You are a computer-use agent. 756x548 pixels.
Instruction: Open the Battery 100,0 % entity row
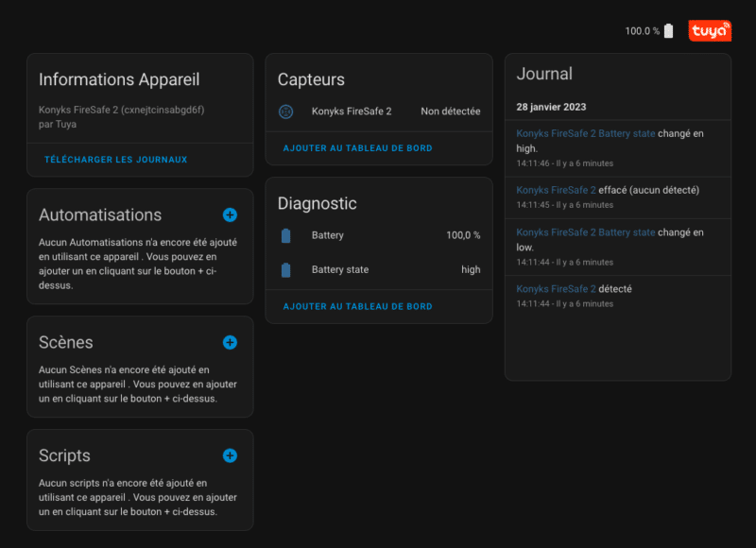click(x=378, y=235)
